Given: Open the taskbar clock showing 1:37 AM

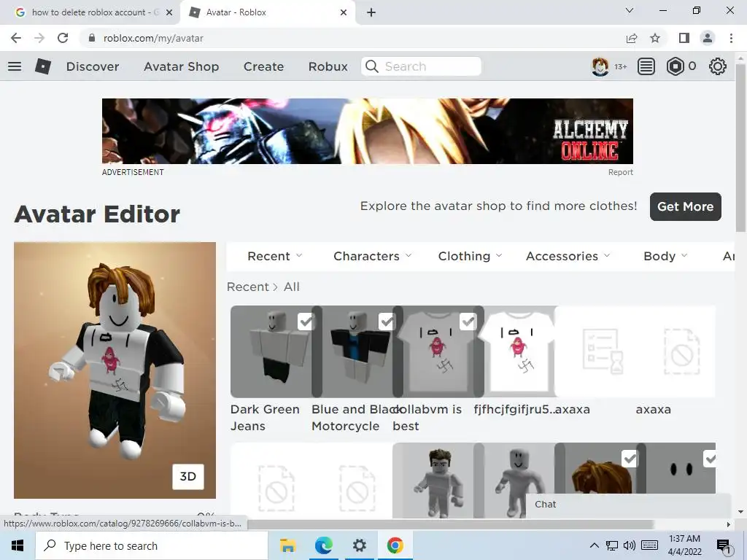Looking at the screenshot, I should click(x=684, y=545).
